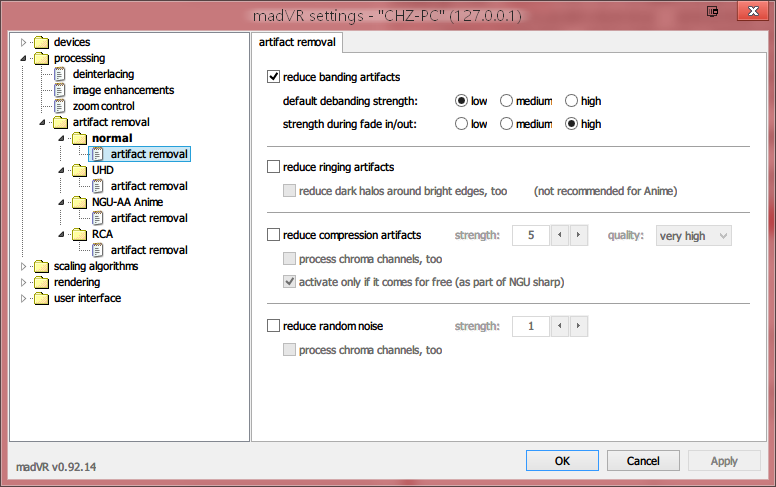
Task: Click the NGU-AA Anime folder icon
Action: click(x=80, y=202)
